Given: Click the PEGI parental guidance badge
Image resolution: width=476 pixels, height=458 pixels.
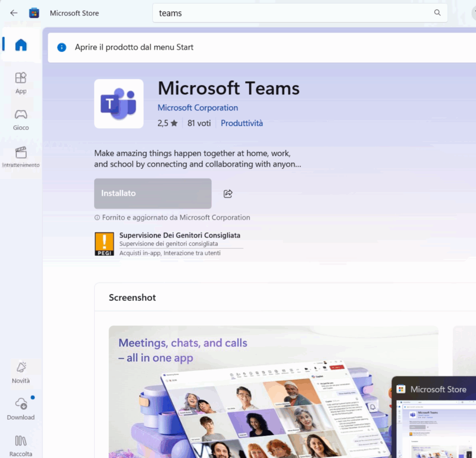Looking at the screenshot, I should coord(105,244).
